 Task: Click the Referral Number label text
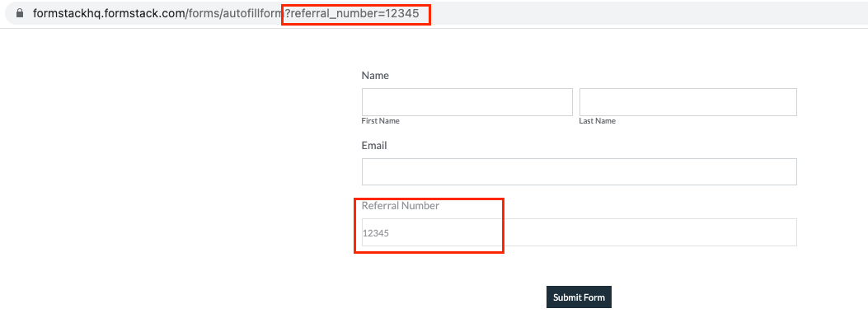(401, 206)
